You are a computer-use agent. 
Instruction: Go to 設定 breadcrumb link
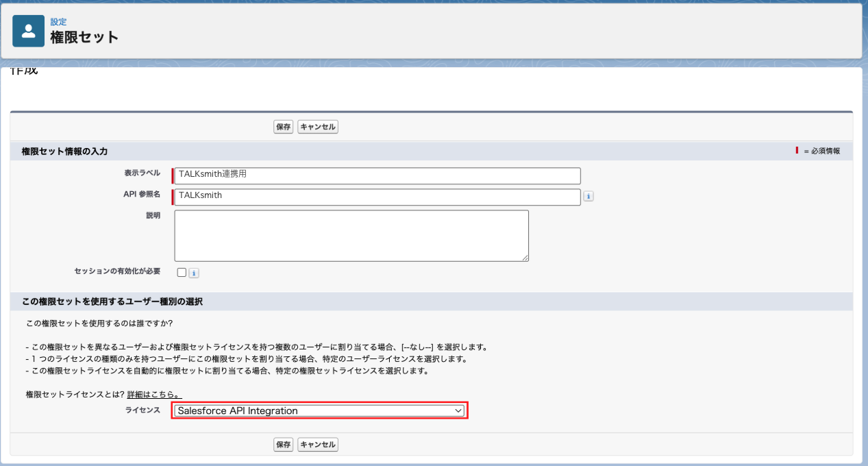point(58,22)
